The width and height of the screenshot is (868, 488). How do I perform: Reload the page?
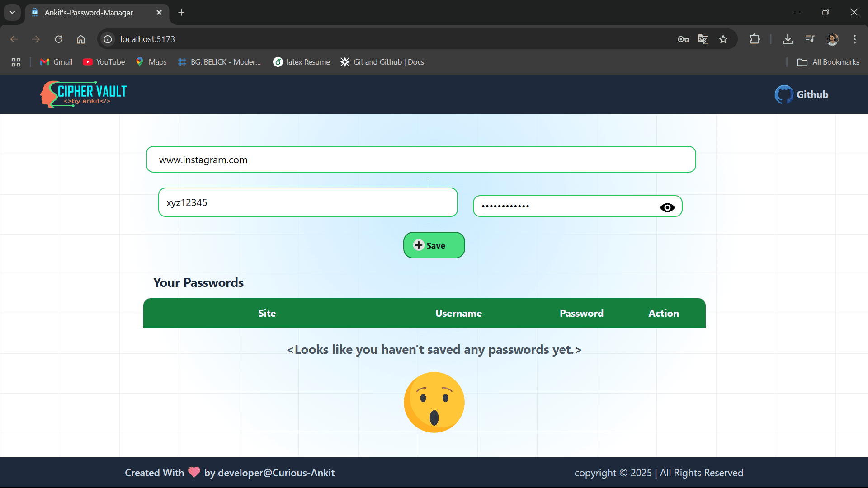59,39
